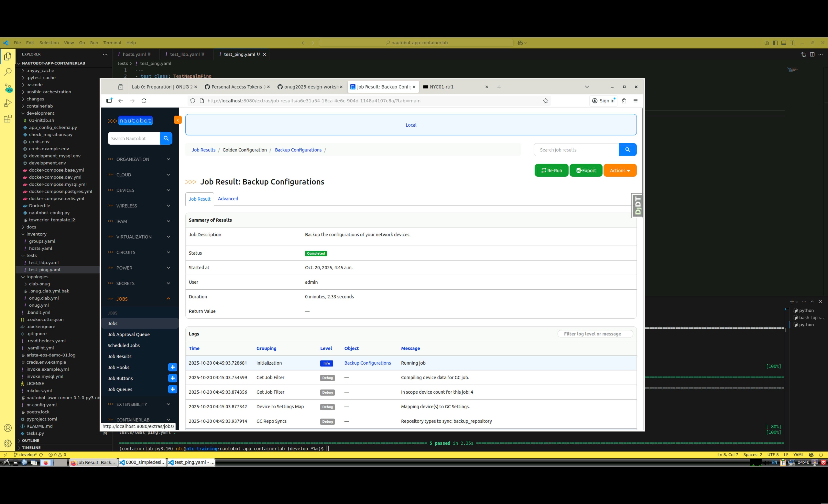Open the Extensions view icon
This screenshot has height=504, width=828.
8,119
